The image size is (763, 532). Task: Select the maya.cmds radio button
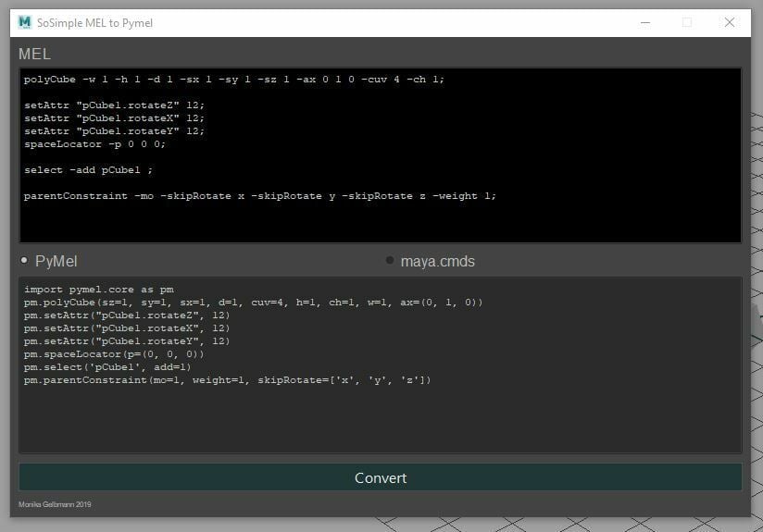pyautogui.click(x=389, y=260)
